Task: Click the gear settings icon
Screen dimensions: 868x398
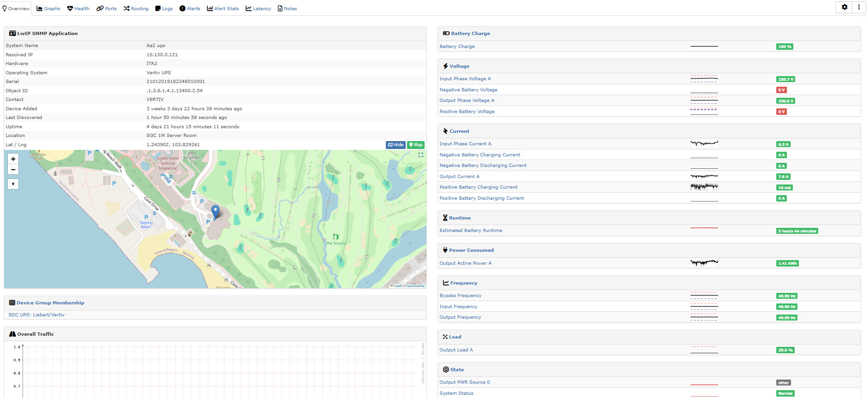Action: (x=844, y=7)
